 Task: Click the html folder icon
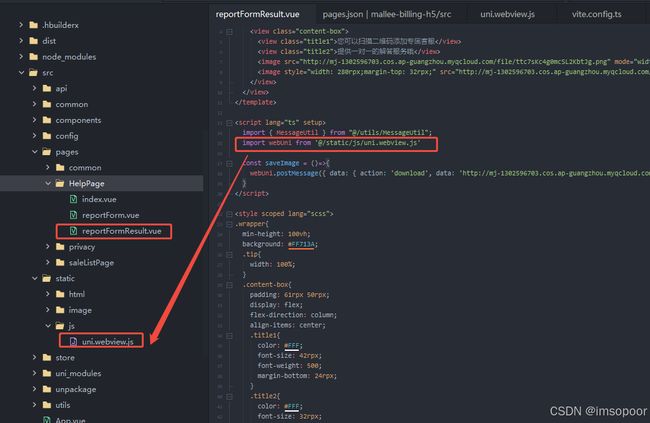[60, 294]
